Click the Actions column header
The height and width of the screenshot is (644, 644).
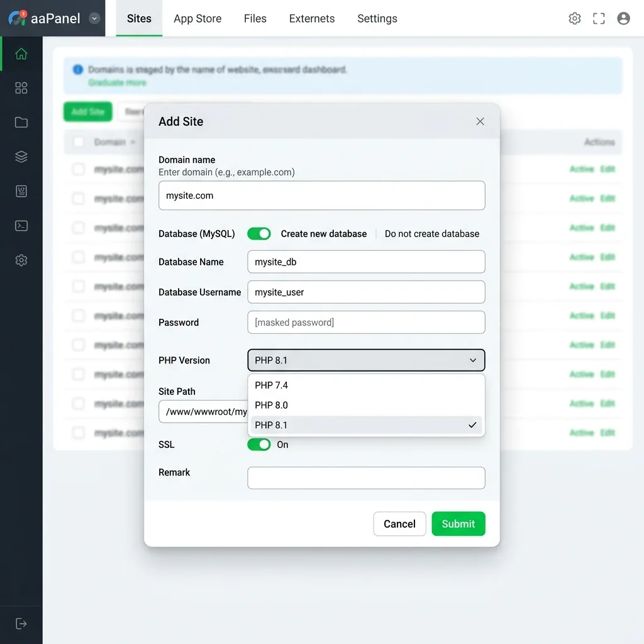click(x=599, y=142)
